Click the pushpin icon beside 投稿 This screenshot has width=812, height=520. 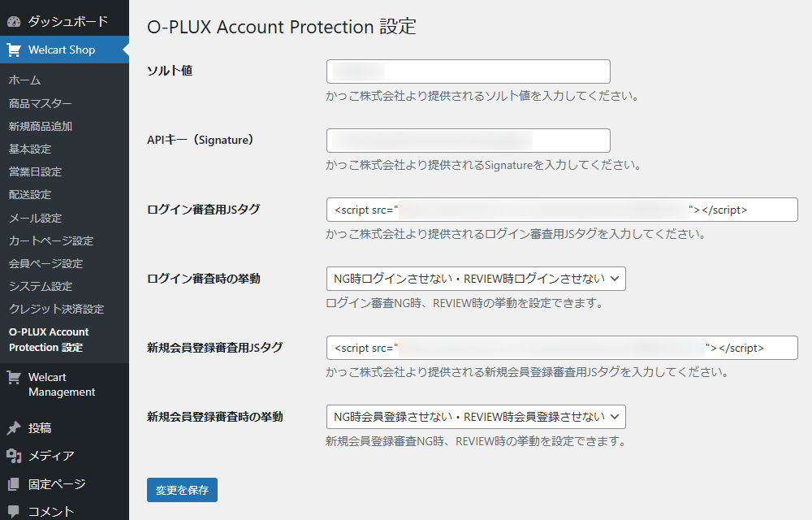14,428
